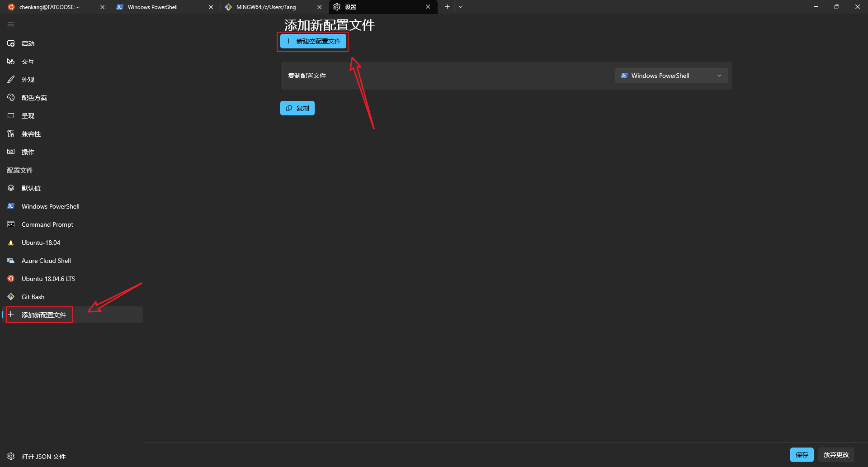Open the 启动 startup settings
The image size is (868, 467).
(72, 43)
